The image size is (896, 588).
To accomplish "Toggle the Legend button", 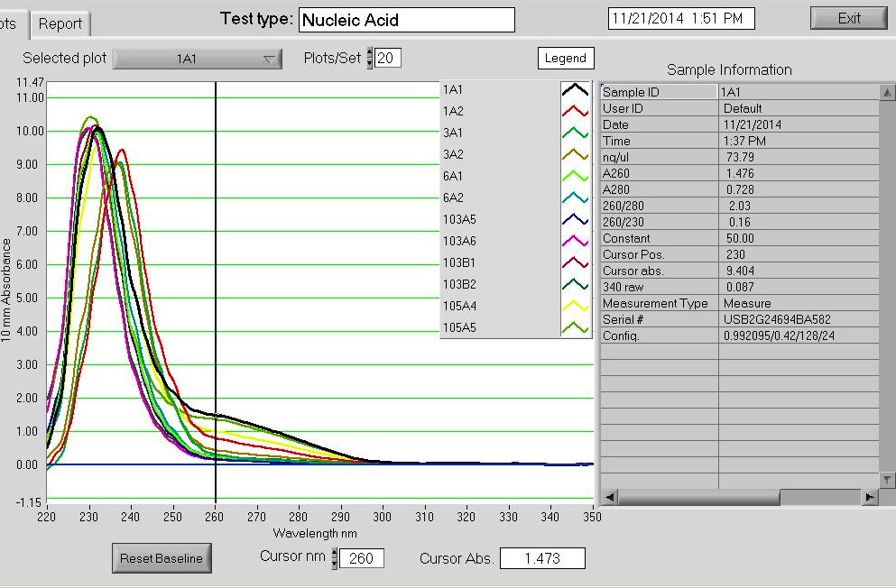I will (566, 59).
